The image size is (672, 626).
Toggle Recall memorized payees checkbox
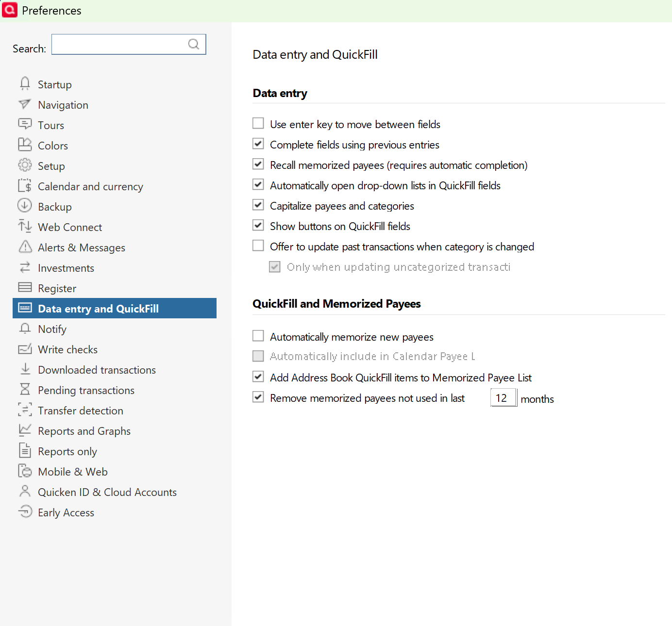pyautogui.click(x=258, y=164)
